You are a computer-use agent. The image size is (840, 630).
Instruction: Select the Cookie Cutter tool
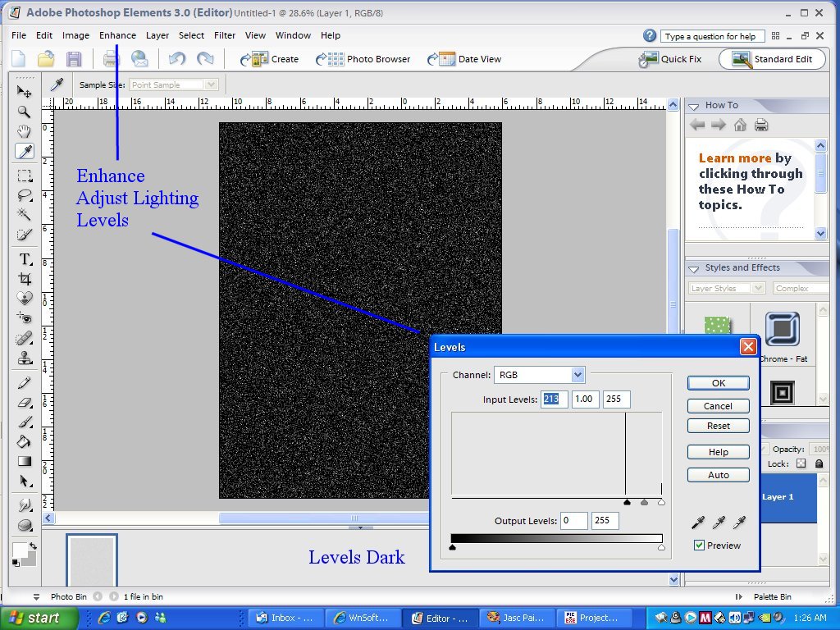(24, 299)
